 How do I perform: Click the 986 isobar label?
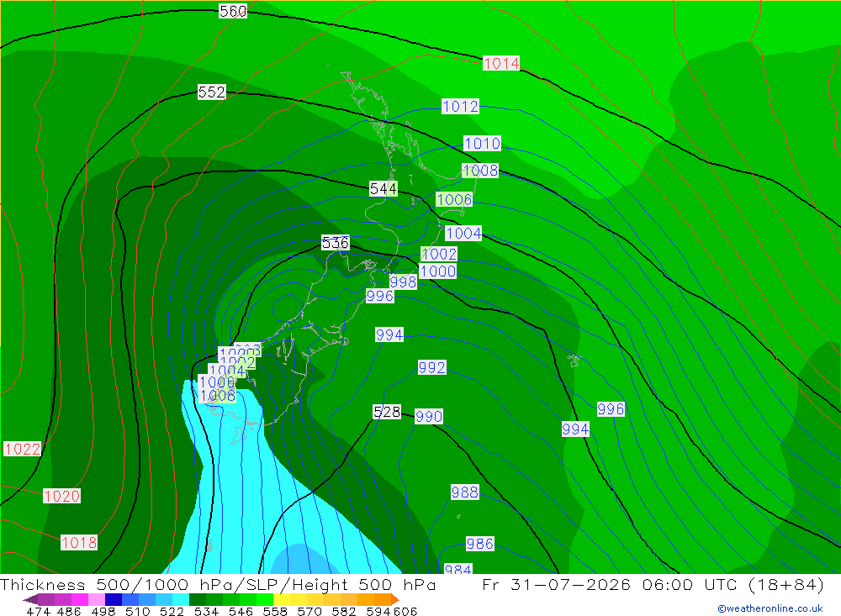[480, 544]
